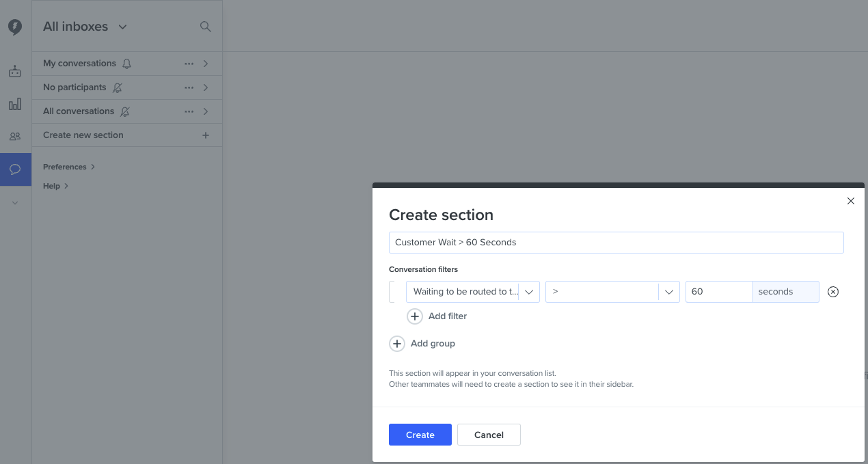The image size is (868, 464).
Task: Expand the My conversations section
Action: [x=206, y=64]
